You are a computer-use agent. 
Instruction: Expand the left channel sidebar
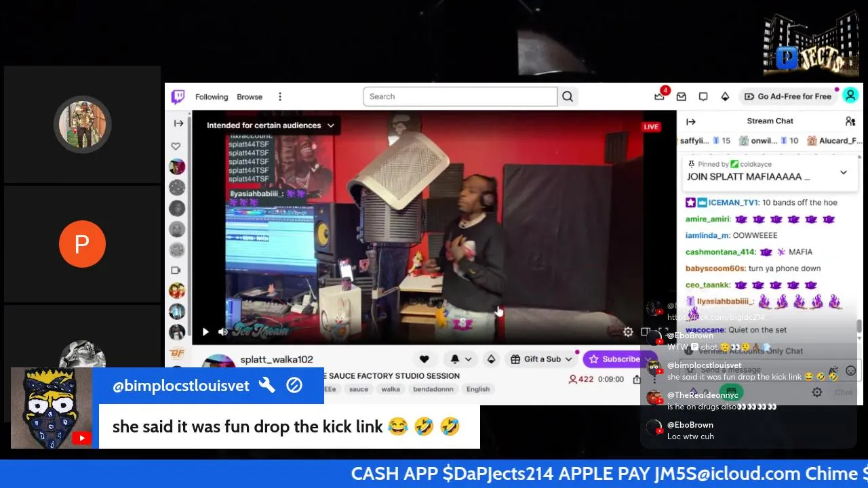tap(178, 123)
